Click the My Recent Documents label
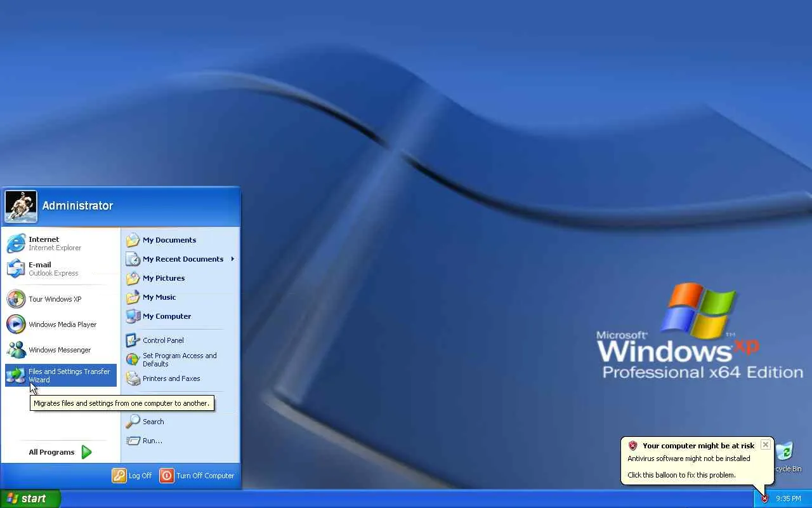Image resolution: width=812 pixels, height=508 pixels. [x=183, y=259]
